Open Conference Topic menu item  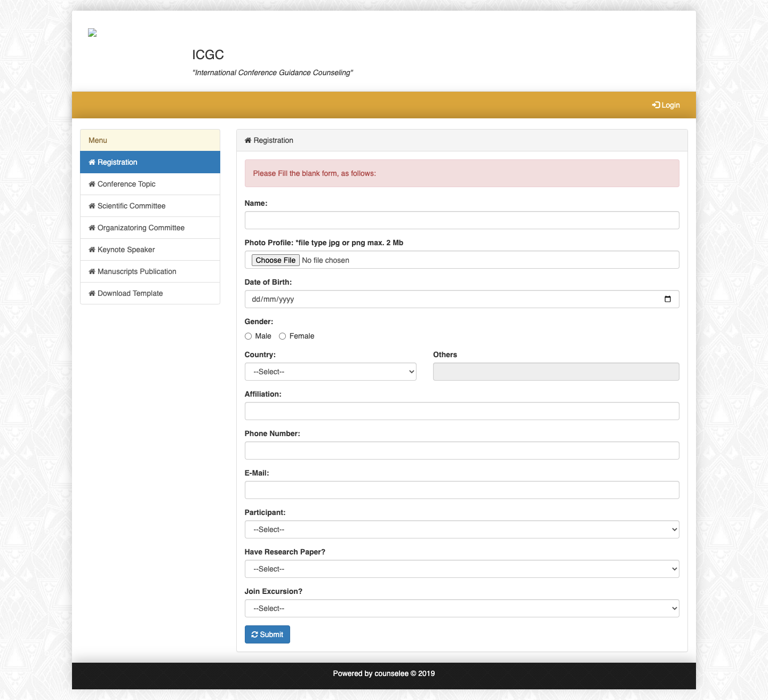150,184
